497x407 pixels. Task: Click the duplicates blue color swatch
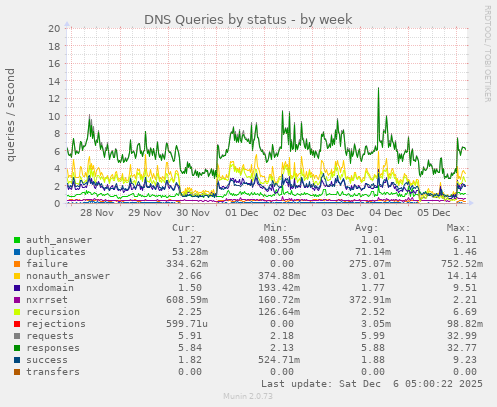click(17, 252)
